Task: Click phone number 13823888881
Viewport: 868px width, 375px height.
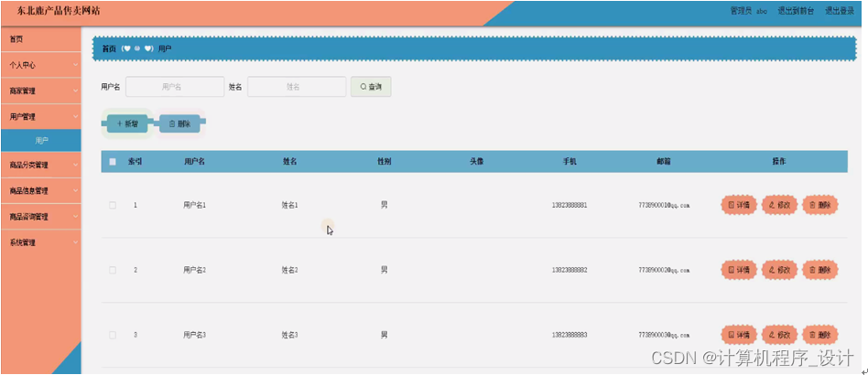Action: pyautogui.click(x=570, y=205)
